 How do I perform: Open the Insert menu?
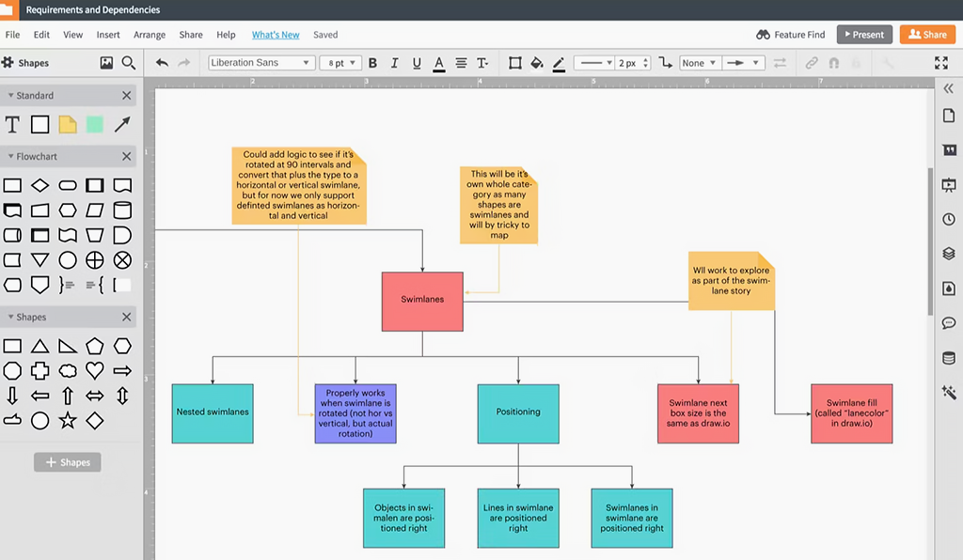coord(108,35)
